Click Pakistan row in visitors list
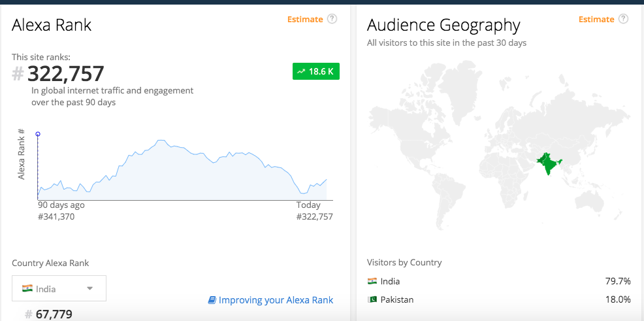644x321 pixels. [498, 299]
